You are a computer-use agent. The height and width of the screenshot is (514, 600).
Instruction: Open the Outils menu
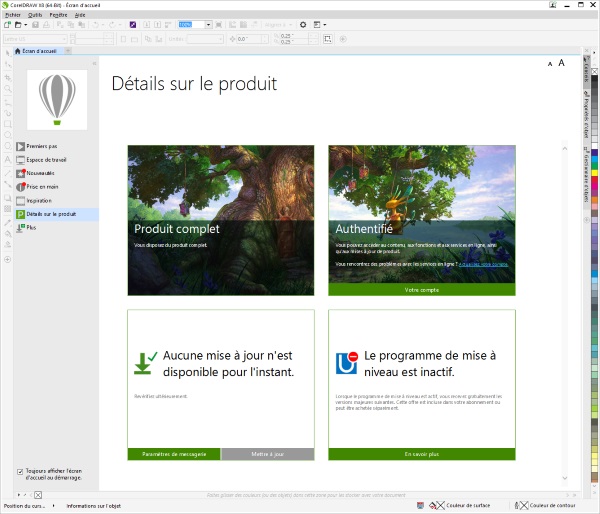(35, 15)
